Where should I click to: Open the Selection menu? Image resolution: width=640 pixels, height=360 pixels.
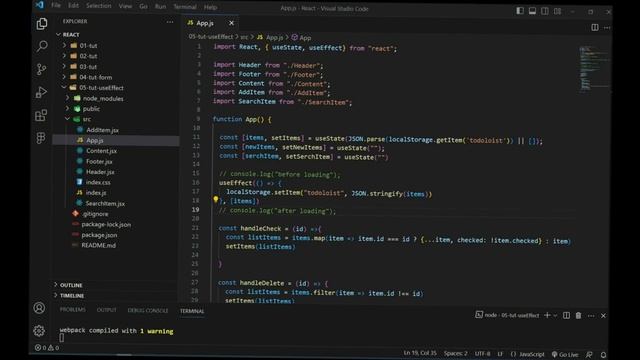(99, 6)
